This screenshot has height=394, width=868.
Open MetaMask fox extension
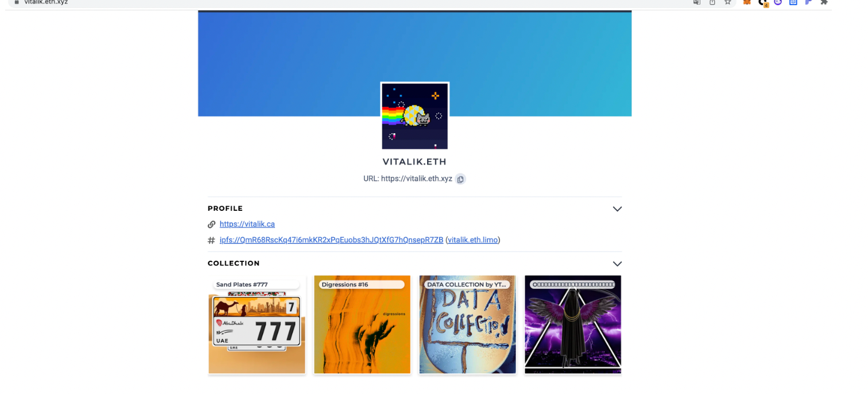pos(747,2)
